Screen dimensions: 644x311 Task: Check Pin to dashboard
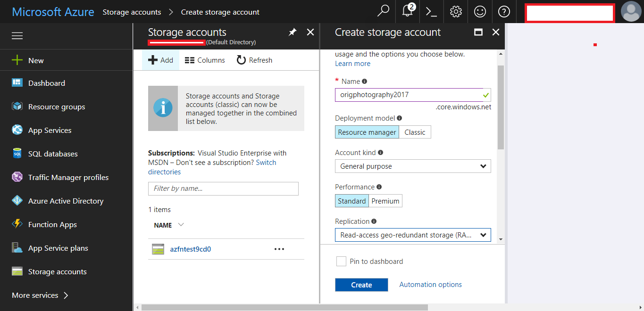tap(341, 261)
